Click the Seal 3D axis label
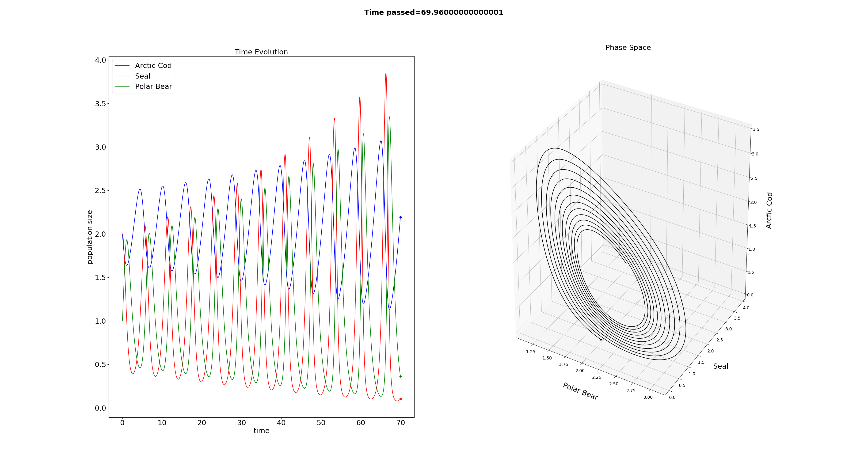 (720, 366)
